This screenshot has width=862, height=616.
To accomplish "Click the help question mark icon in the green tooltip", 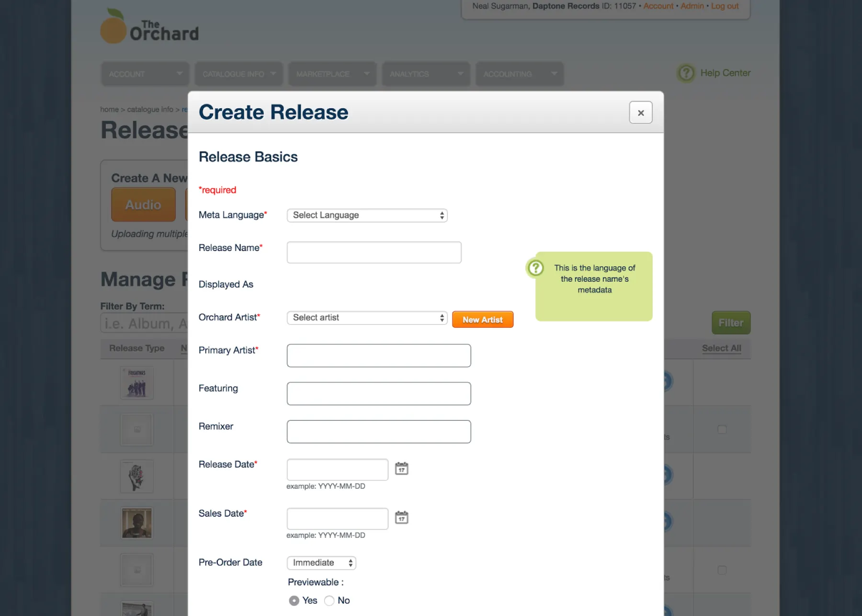I will click(535, 268).
